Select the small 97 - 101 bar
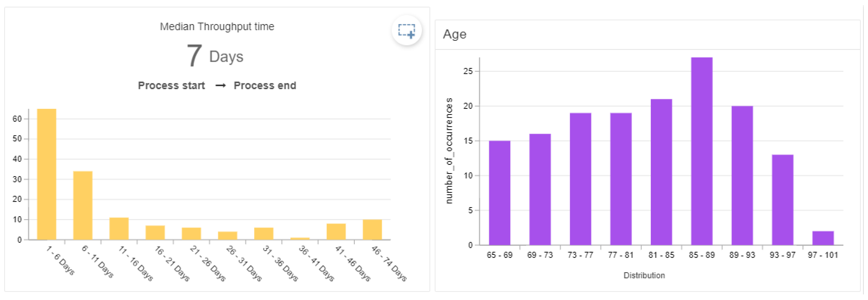 click(823, 238)
